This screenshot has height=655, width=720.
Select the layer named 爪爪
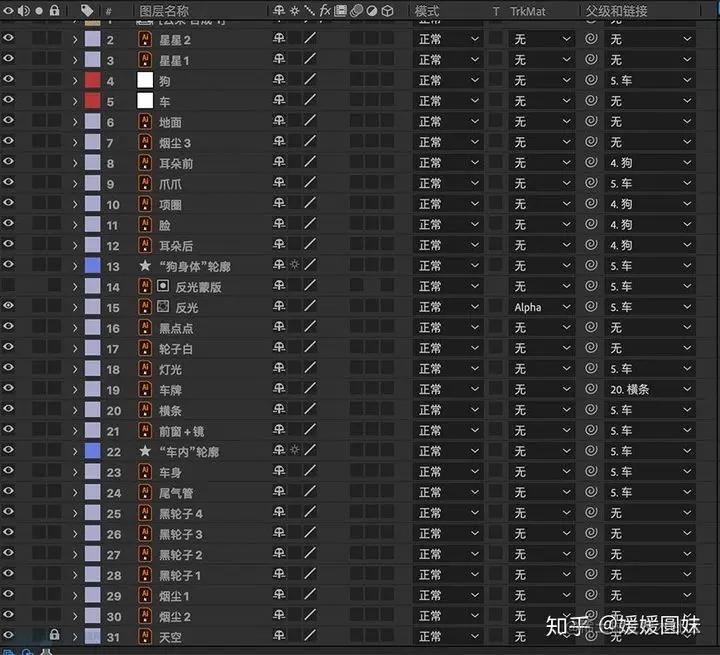coord(170,184)
